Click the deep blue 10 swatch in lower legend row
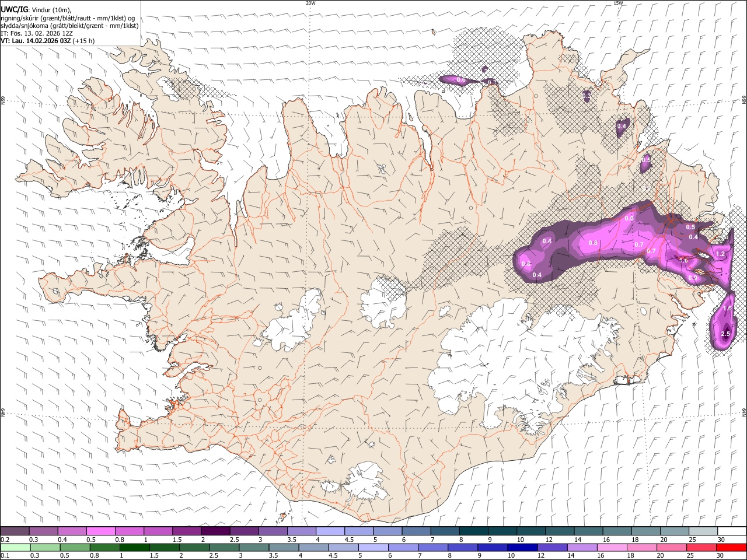This screenshot has width=747, height=560. (x=522, y=547)
